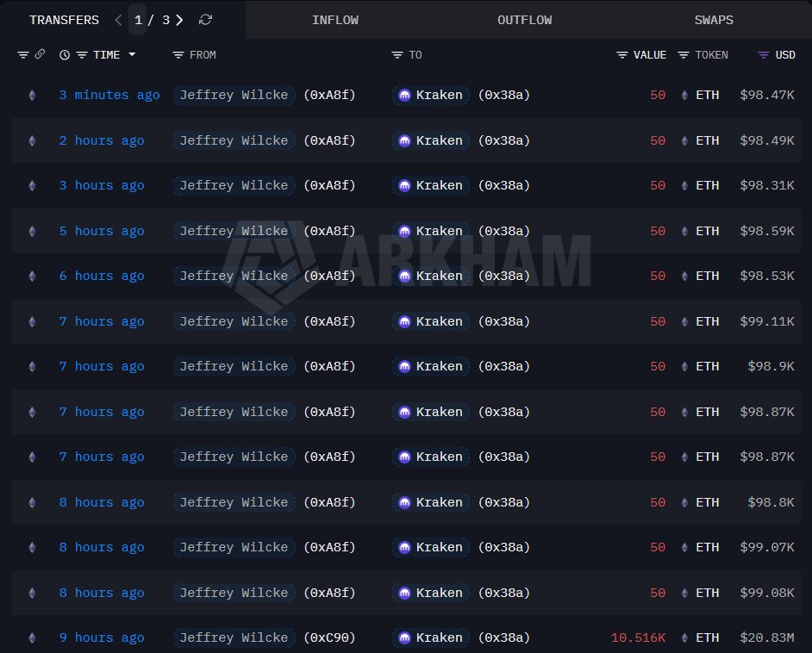The image size is (812, 653).
Task: Open the leftmost filter icon in header
Action: tap(22, 55)
